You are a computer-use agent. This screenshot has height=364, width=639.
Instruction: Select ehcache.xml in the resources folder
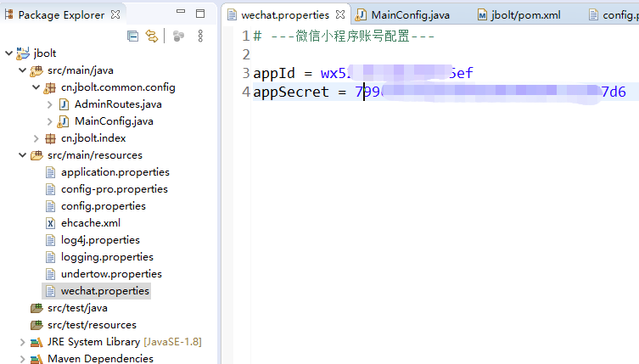(x=90, y=223)
